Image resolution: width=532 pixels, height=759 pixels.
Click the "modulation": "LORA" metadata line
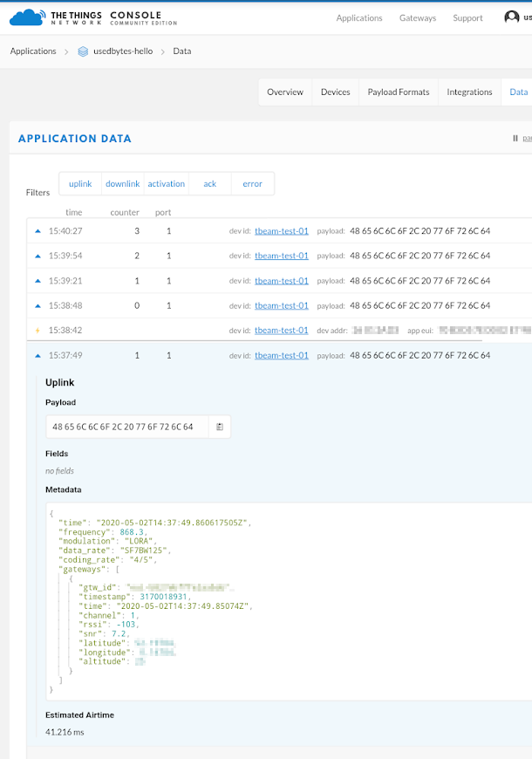pos(107,541)
